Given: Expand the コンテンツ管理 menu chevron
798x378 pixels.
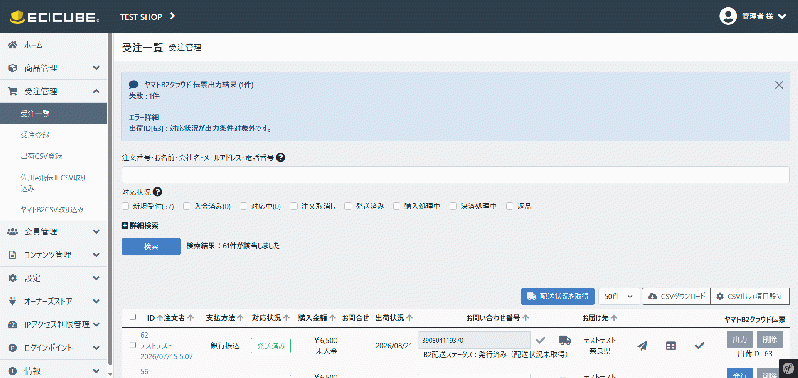Looking at the screenshot, I should tap(96, 255).
